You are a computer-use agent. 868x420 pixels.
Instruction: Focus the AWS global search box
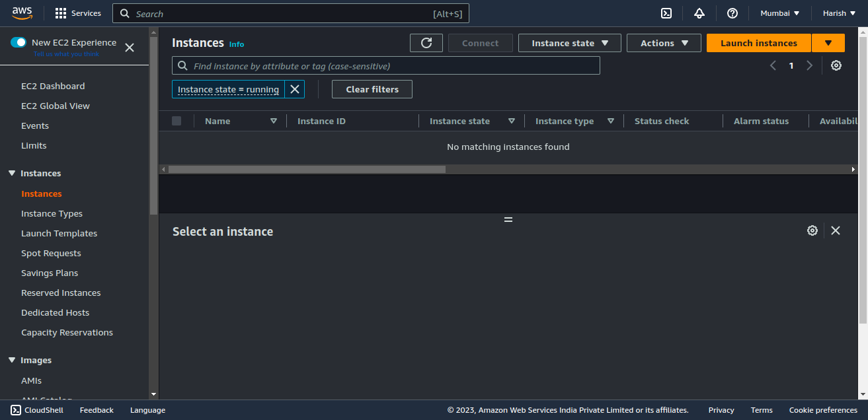pyautogui.click(x=291, y=13)
